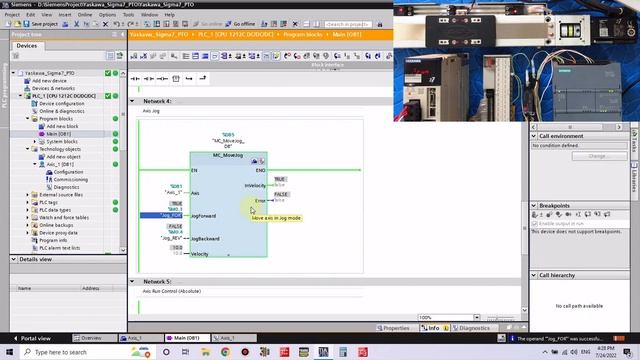Collapse the Technology objects folder
640x360 pixels.
pos(28,149)
